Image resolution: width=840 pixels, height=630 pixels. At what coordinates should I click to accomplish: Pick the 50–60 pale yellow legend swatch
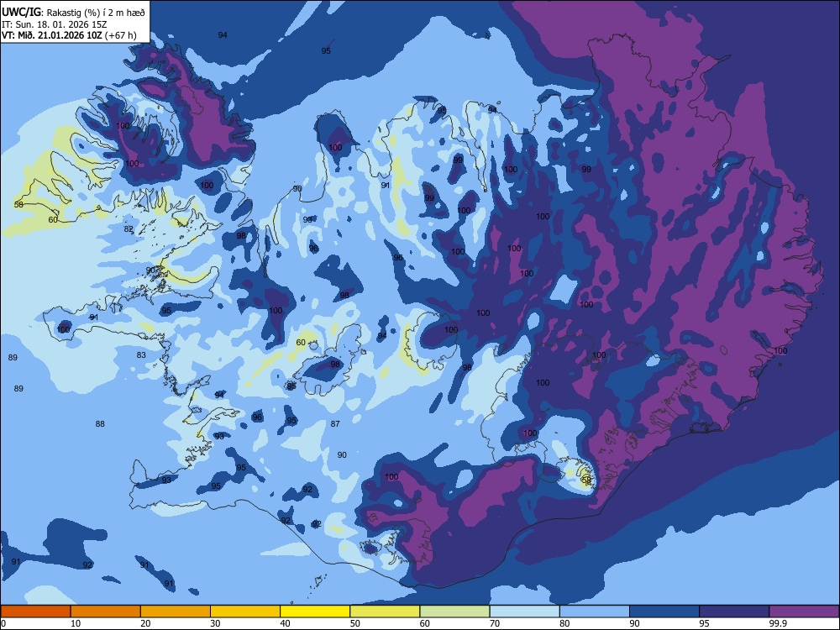tap(386, 612)
